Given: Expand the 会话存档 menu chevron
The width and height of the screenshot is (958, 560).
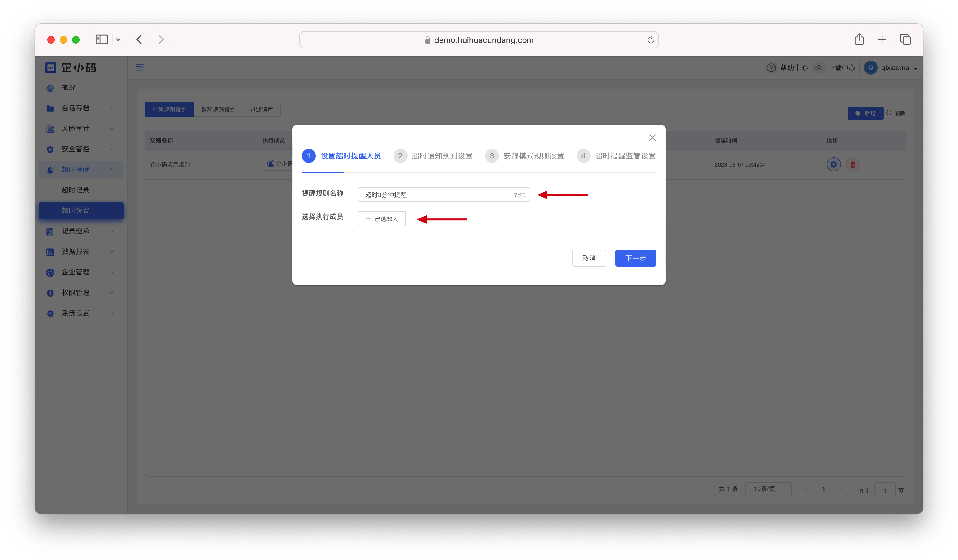Looking at the screenshot, I should click(x=112, y=108).
